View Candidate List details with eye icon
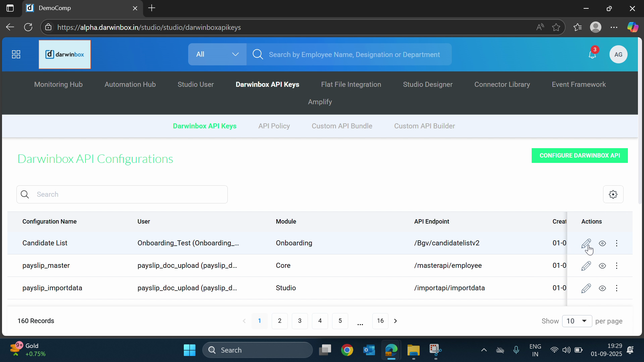This screenshot has width=644, height=362. (x=602, y=243)
